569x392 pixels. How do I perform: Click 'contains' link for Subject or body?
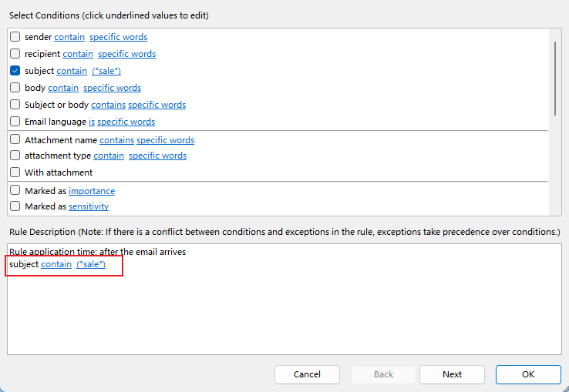(x=108, y=105)
